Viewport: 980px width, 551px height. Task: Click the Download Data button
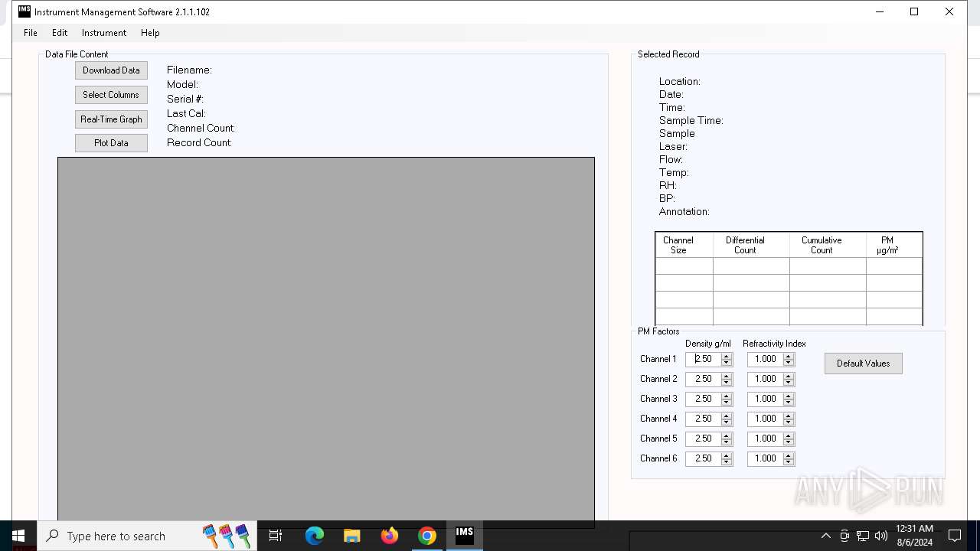pyautogui.click(x=111, y=70)
